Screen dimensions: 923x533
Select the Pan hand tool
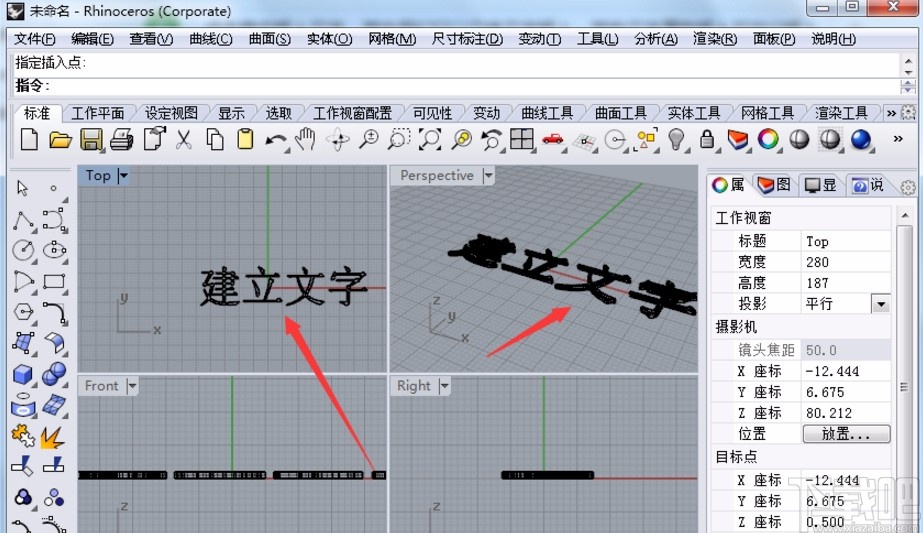point(306,140)
